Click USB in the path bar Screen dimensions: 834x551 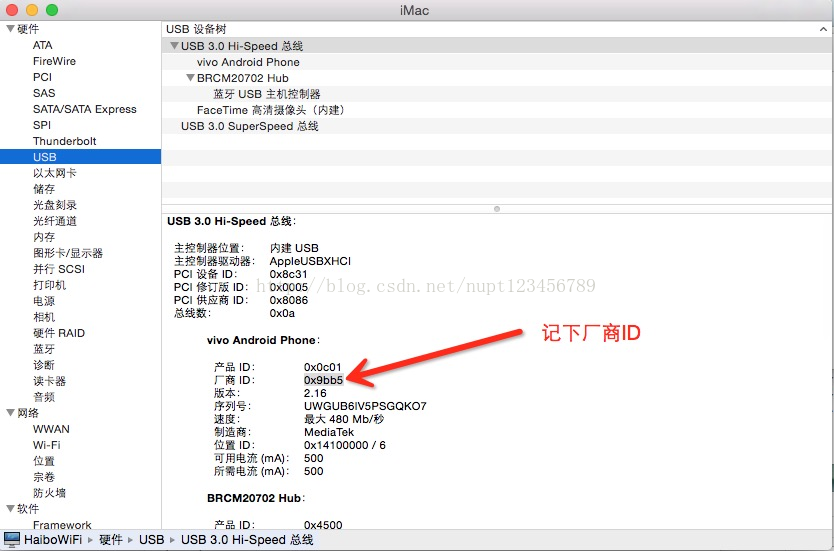(152, 539)
